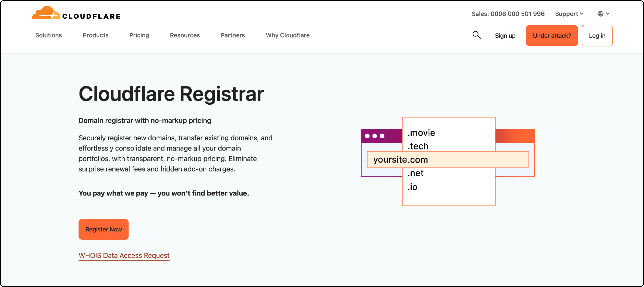Click the CLOUDFLARE wordmark text
This screenshot has width=644, height=287.
[x=91, y=16]
